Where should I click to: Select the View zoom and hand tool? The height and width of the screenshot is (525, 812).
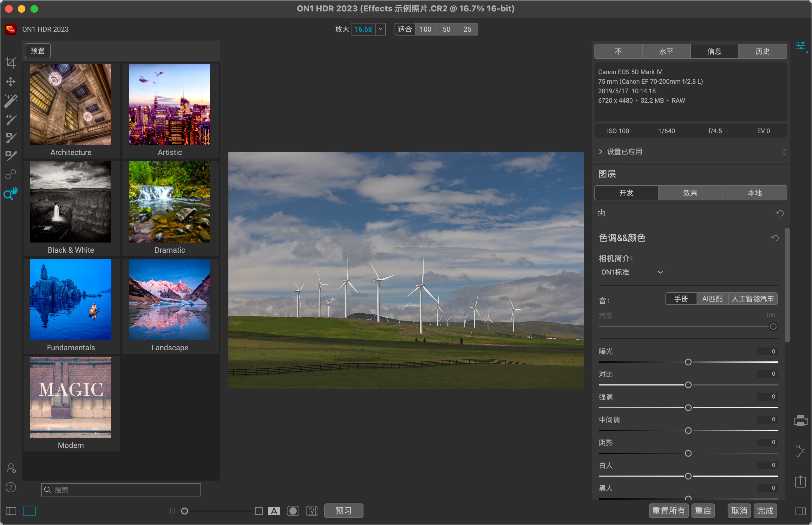(x=10, y=194)
